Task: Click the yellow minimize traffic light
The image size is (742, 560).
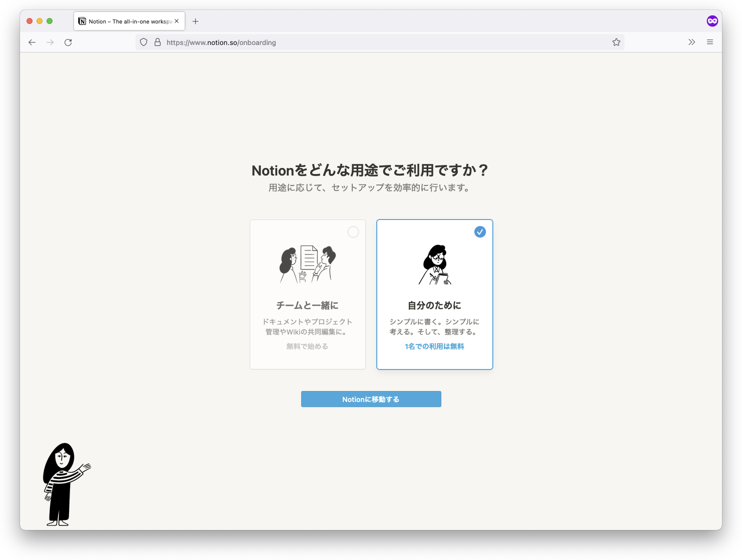Action: tap(39, 21)
